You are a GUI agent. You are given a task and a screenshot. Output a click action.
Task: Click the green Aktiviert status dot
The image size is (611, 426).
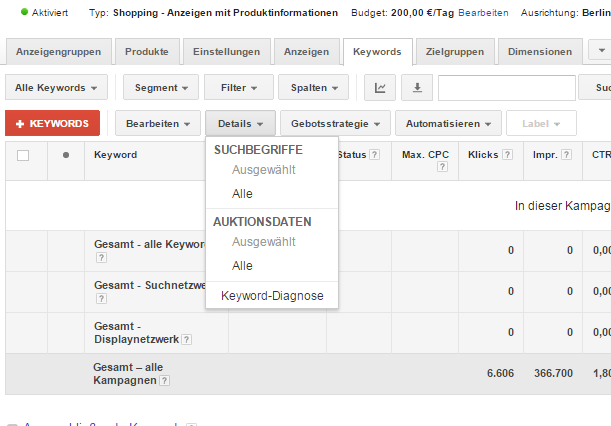pos(24,12)
